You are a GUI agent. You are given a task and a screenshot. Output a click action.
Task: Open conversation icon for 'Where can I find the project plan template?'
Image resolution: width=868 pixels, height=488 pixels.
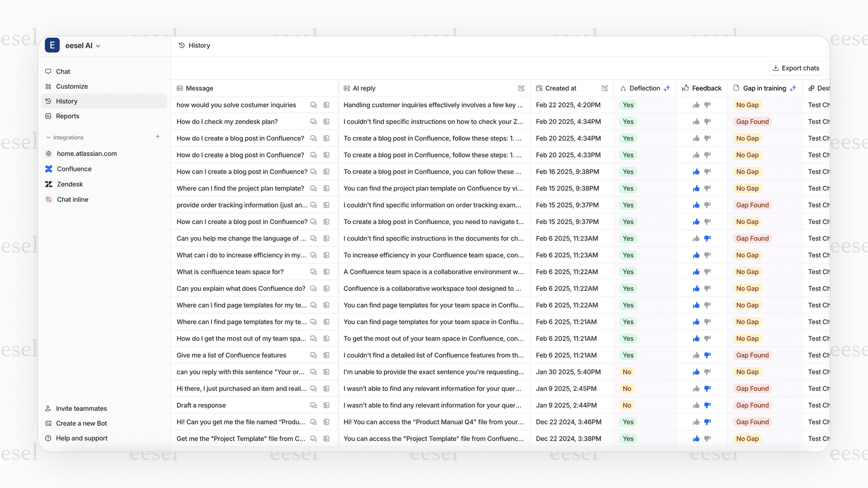coord(313,188)
